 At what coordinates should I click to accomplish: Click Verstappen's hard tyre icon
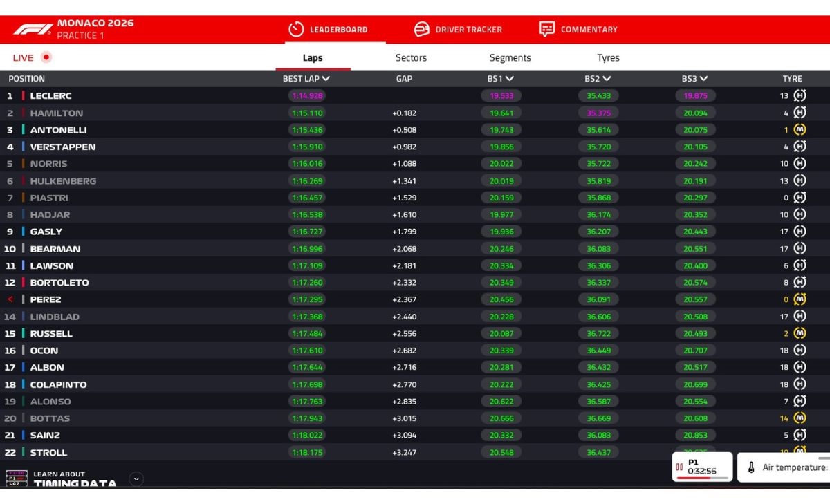click(x=800, y=147)
